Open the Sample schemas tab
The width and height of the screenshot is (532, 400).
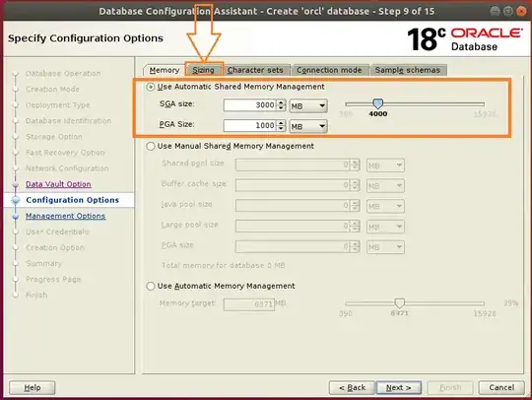click(x=408, y=70)
